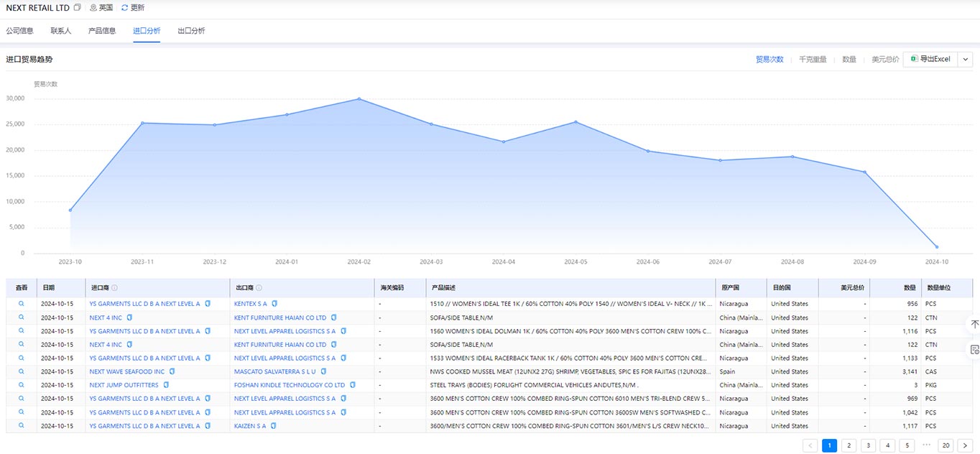Click the 更新 refresh icon
Image resolution: width=980 pixels, height=454 pixels.
coord(125,7)
